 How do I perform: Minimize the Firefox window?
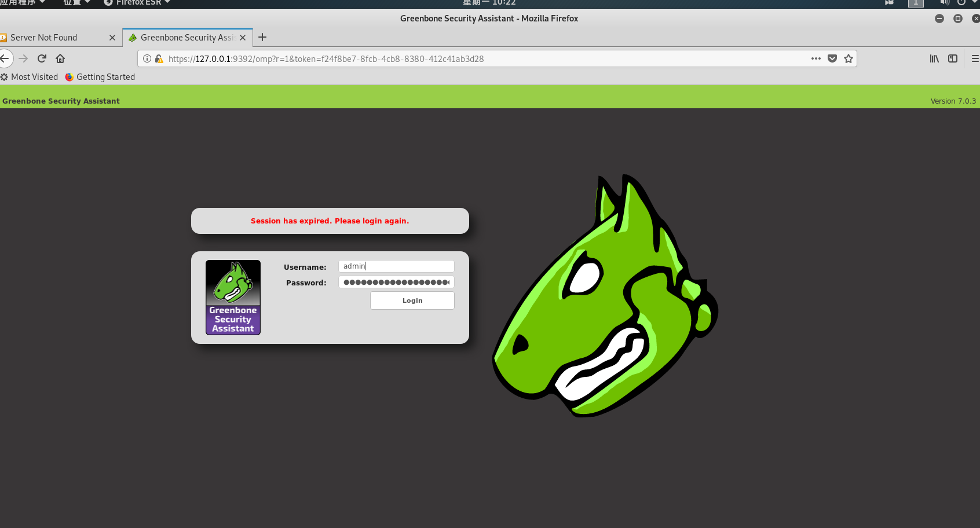point(939,19)
